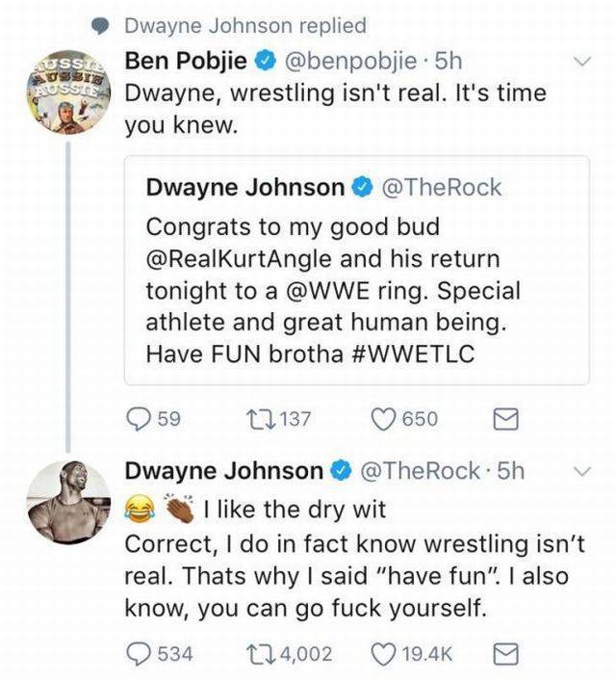
Task: Open the @TheRock handle on the reply tweet
Action: point(419,471)
